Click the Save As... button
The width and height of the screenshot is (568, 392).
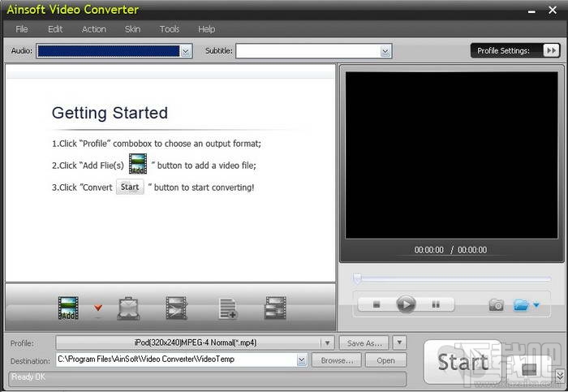pyautogui.click(x=364, y=343)
